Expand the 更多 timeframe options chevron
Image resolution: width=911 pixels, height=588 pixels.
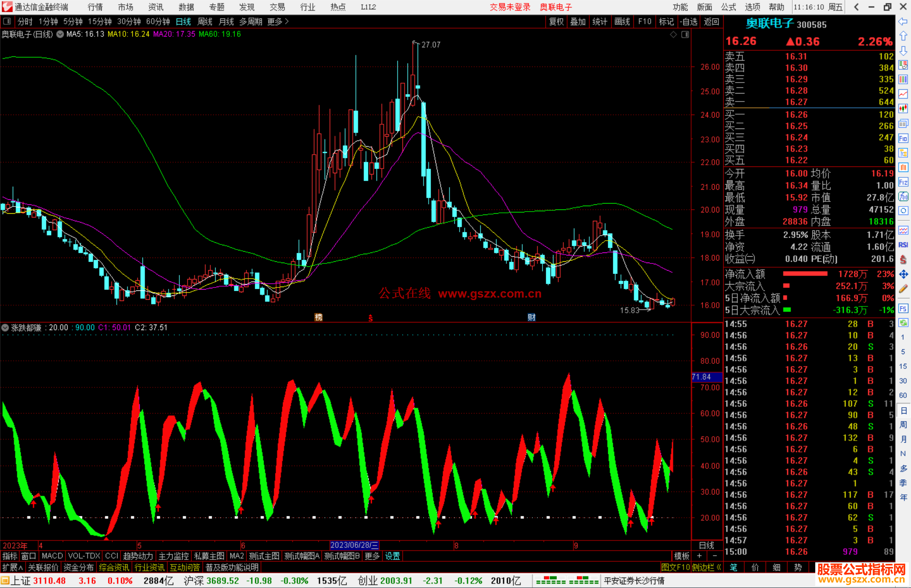[x=287, y=21]
